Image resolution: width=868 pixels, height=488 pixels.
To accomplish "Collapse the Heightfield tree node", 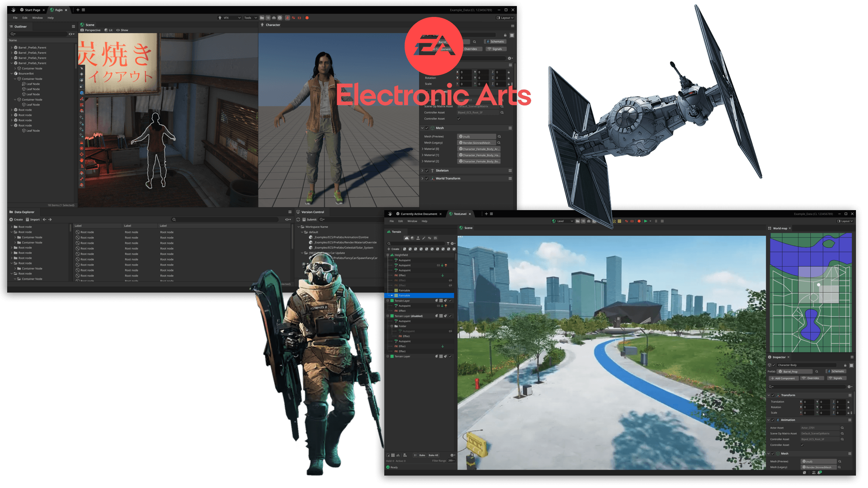I will tap(388, 255).
